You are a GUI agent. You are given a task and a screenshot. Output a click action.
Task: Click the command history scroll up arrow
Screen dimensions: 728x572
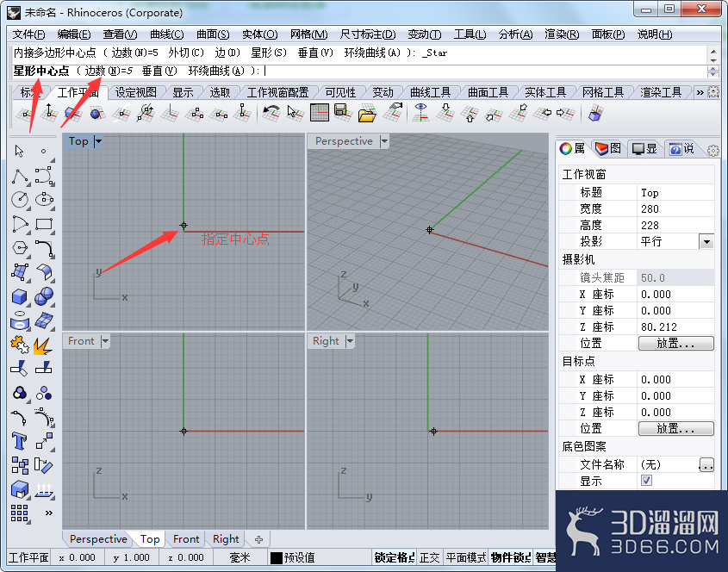[713, 50]
